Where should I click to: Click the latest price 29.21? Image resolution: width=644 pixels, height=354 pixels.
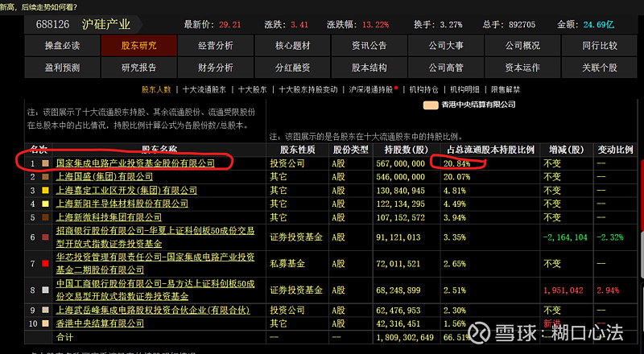coord(230,25)
